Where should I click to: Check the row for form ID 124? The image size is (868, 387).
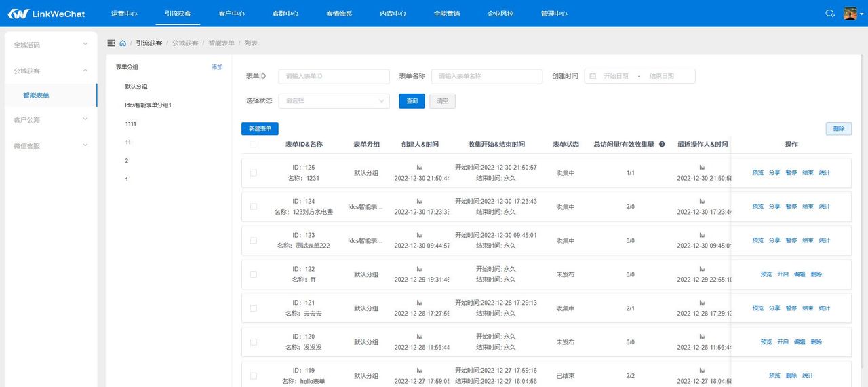click(x=254, y=206)
